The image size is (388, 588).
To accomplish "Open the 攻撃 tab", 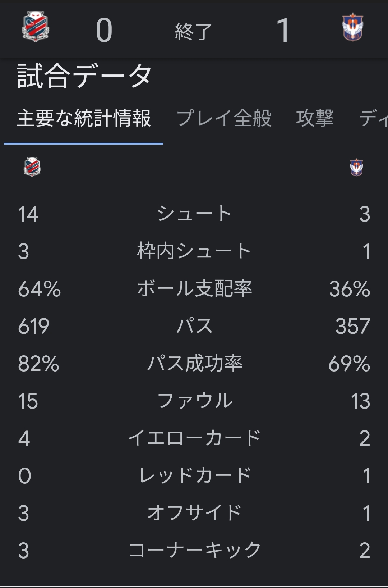I will tap(315, 118).
